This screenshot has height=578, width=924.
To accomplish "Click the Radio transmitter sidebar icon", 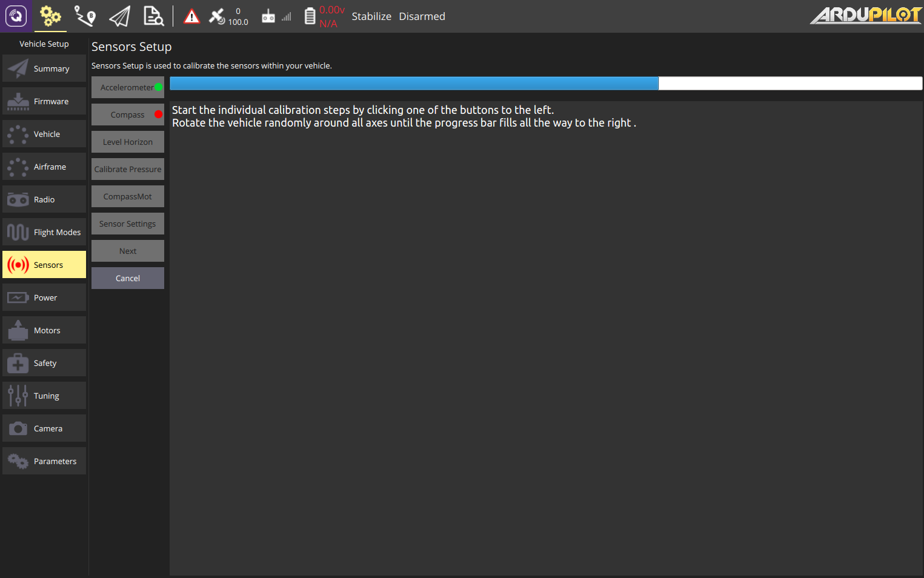I will (18, 199).
